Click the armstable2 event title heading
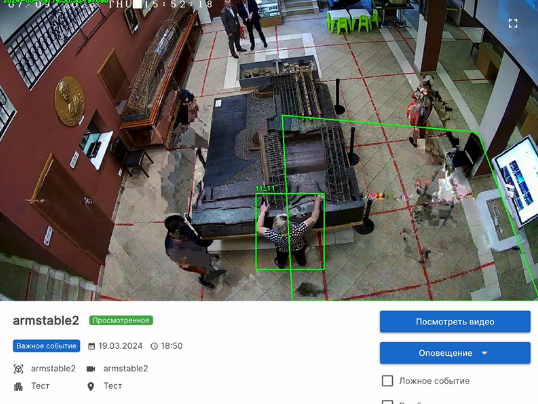The width and height of the screenshot is (538, 404). [x=46, y=321]
